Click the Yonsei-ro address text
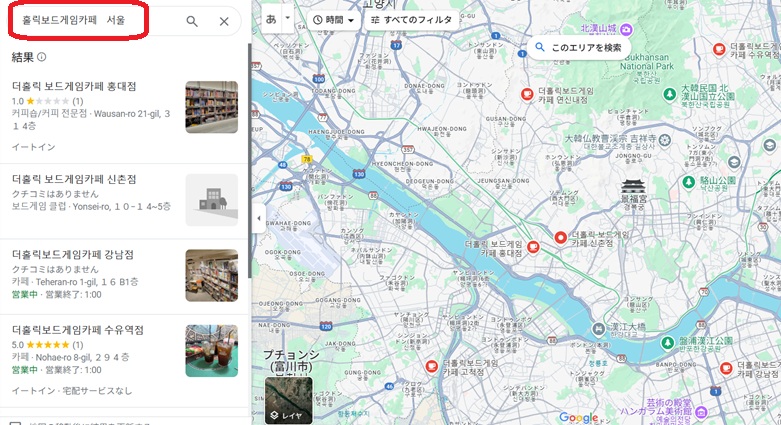 (x=122, y=206)
